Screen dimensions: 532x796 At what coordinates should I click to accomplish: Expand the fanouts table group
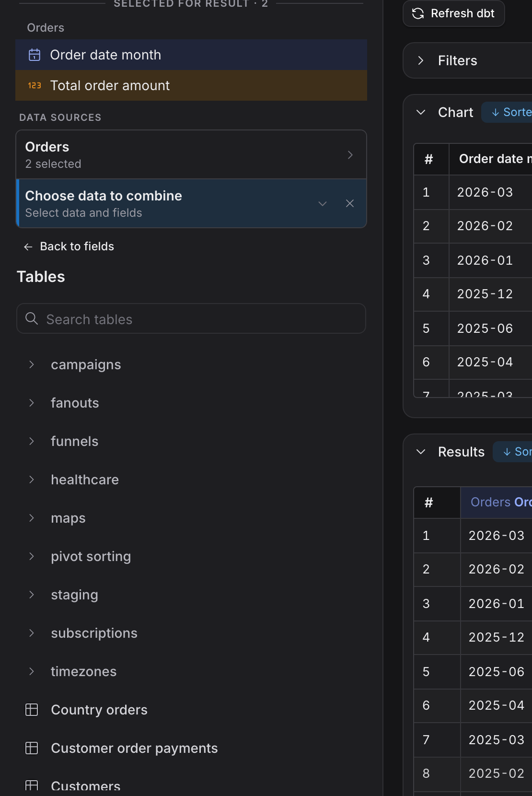point(32,403)
